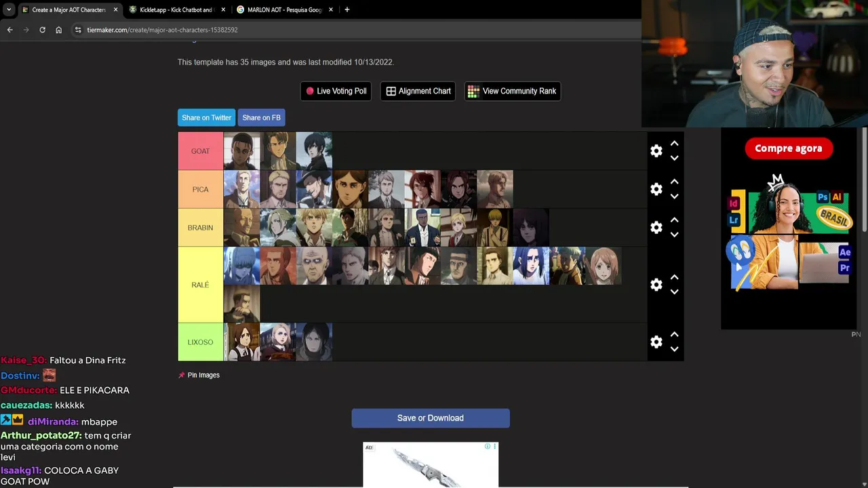This screenshot has width=868, height=488.
Task: Click first character image in BRABIN tier
Action: click(241, 227)
